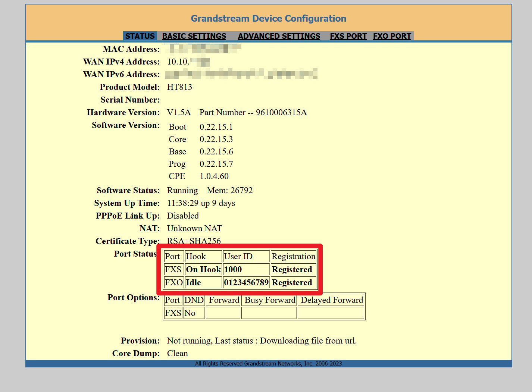The width and height of the screenshot is (532, 392).
Task: Select the Core version '0.22.15.3'
Action: [216, 139]
